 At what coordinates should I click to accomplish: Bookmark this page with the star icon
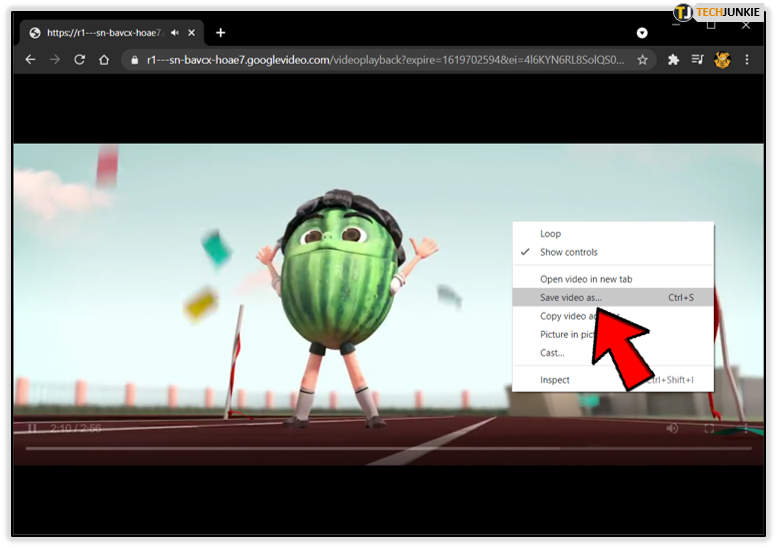coord(642,60)
